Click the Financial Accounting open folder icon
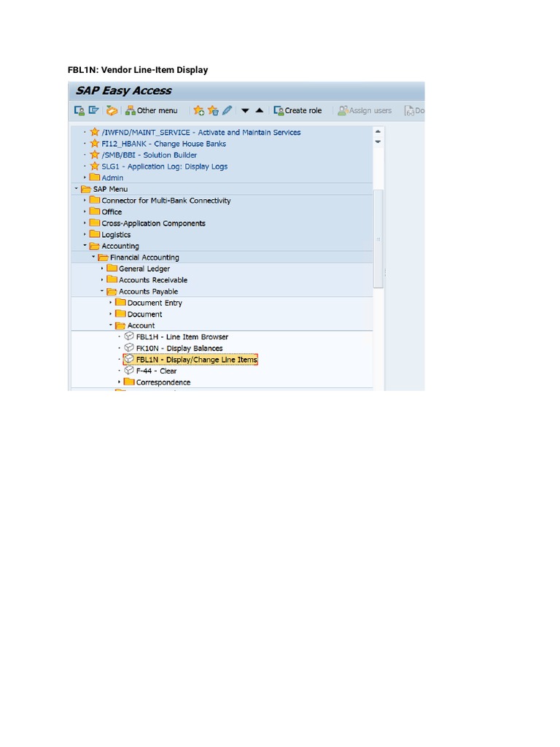Screen dimensions: 560x747 click(104, 258)
